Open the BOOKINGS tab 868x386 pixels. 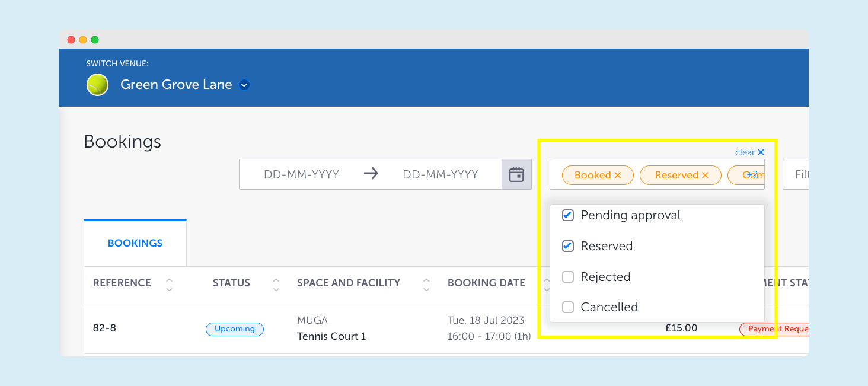tap(135, 243)
